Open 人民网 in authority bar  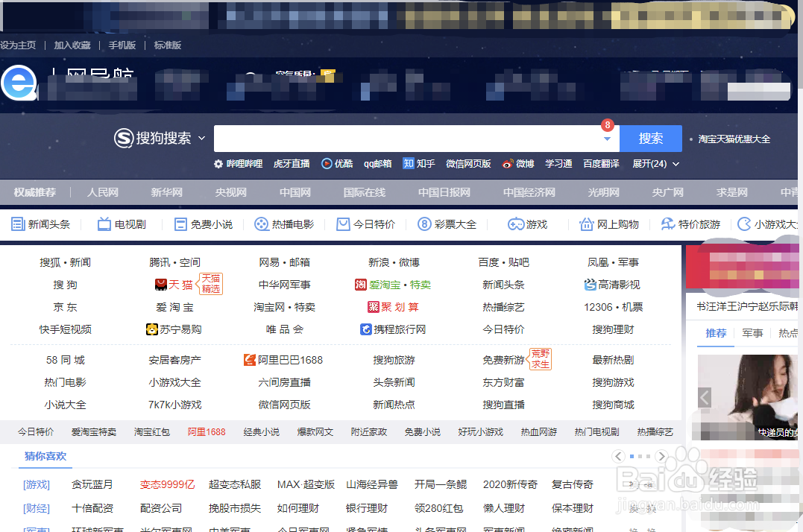coord(102,192)
